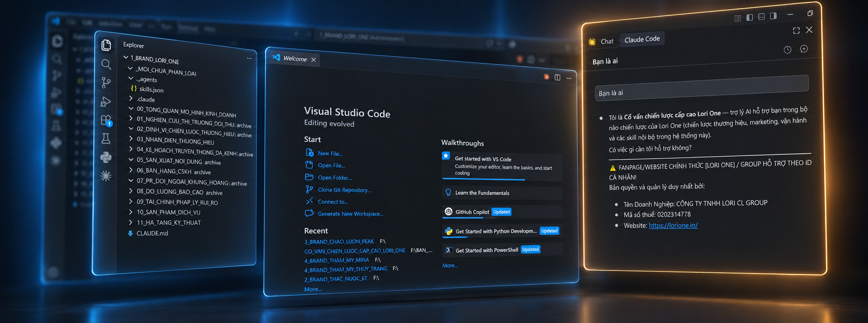The width and height of the screenshot is (868, 323).
Task: Expand the .claude folder chevron
Action: point(131,98)
